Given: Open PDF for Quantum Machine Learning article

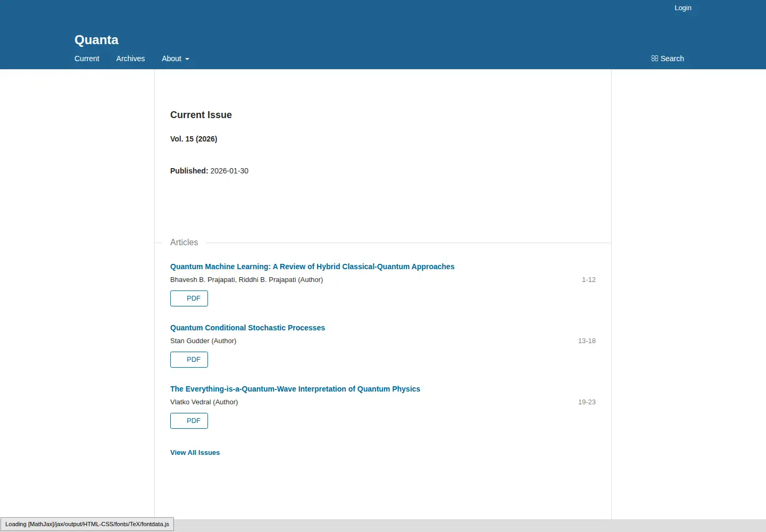Looking at the screenshot, I should [189, 298].
